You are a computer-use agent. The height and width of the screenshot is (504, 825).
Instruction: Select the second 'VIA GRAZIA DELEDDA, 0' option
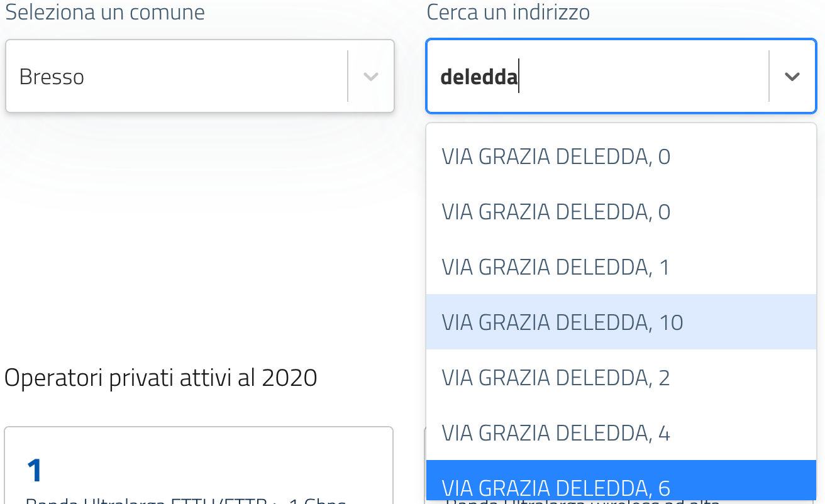(556, 212)
